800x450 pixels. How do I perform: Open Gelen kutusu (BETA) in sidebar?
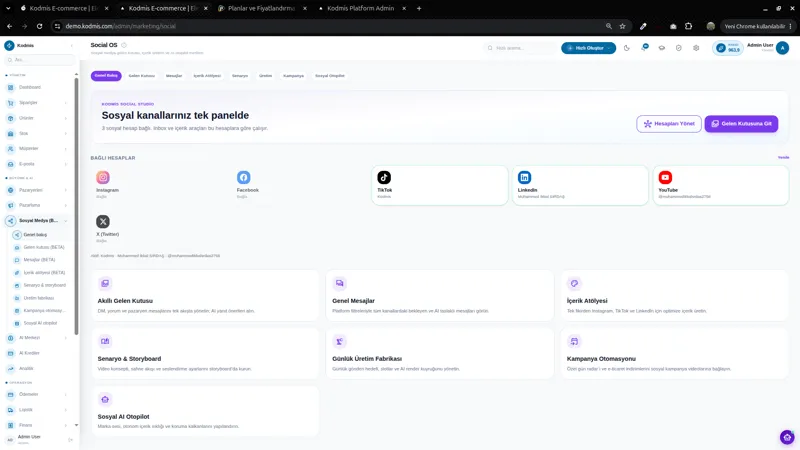(x=41, y=247)
